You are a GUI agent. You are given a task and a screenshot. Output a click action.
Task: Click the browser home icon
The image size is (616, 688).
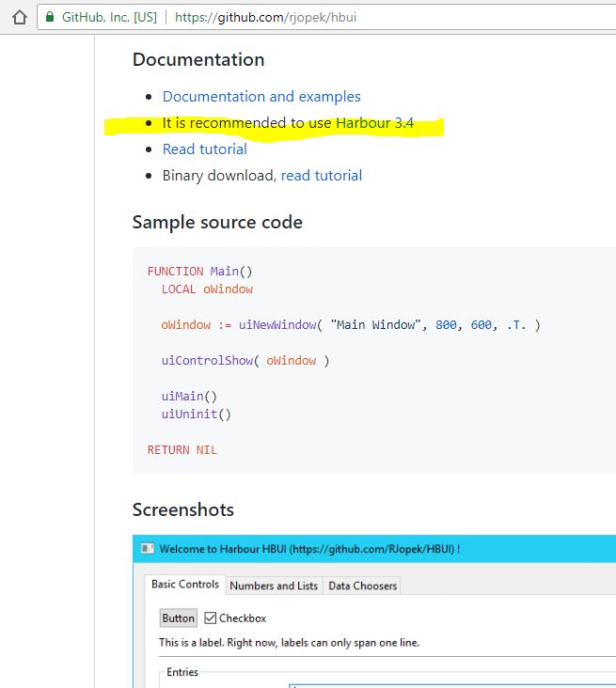[19, 18]
